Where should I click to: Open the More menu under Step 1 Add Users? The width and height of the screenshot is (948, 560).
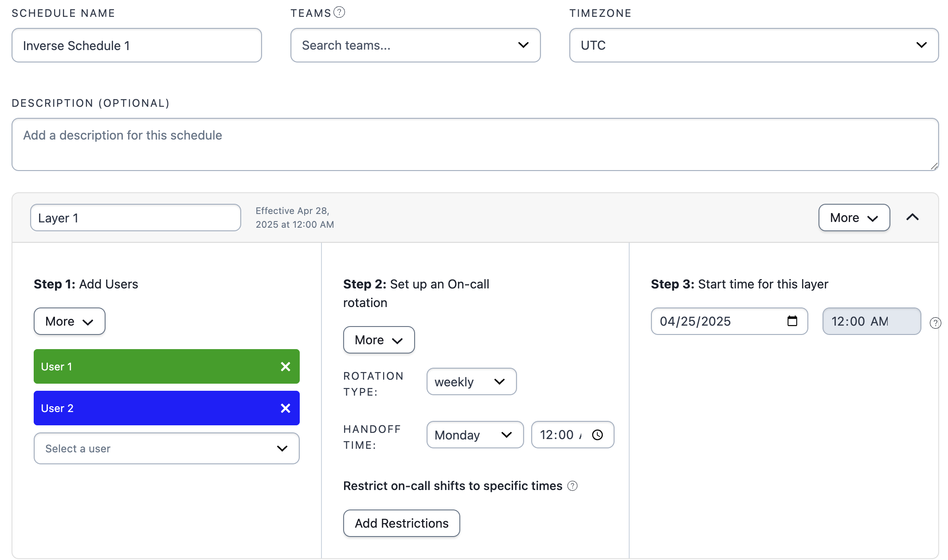(69, 321)
